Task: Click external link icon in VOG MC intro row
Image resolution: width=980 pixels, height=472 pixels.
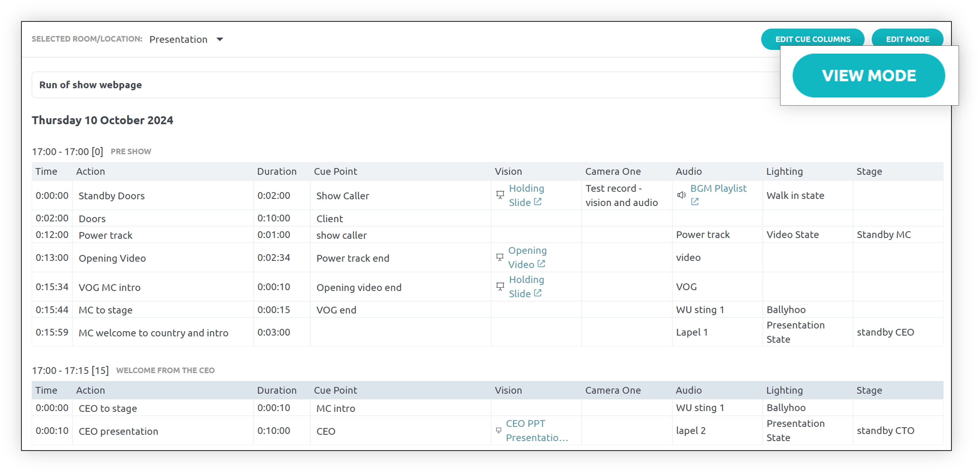Action: tap(537, 293)
